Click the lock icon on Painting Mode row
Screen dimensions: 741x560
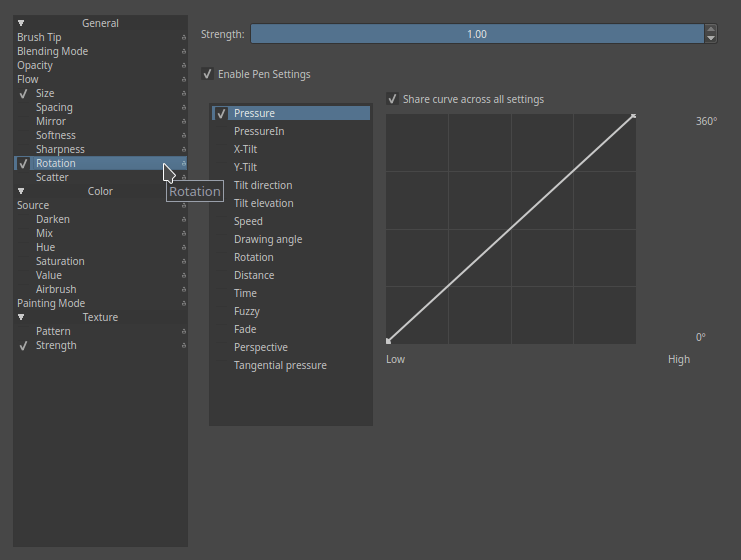click(184, 303)
